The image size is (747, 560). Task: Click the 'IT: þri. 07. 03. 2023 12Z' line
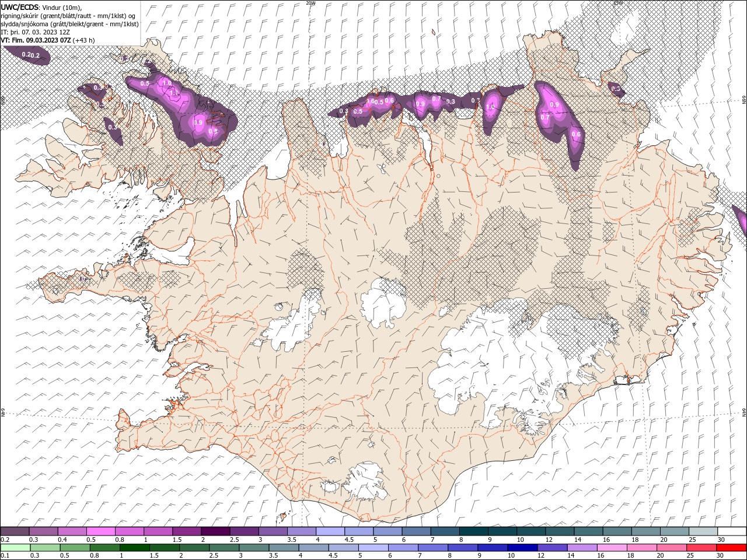[35, 32]
